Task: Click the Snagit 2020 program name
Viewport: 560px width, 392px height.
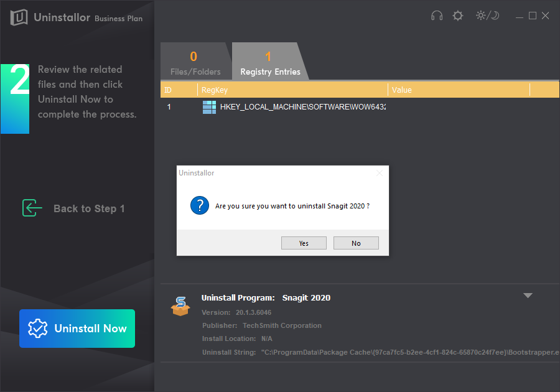Action: (x=306, y=298)
